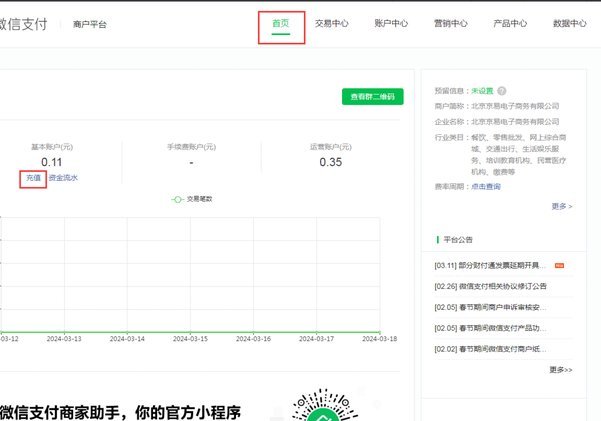Click 充值 under the basic account balance
The height and width of the screenshot is (421, 601).
click(x=33, y=178)
